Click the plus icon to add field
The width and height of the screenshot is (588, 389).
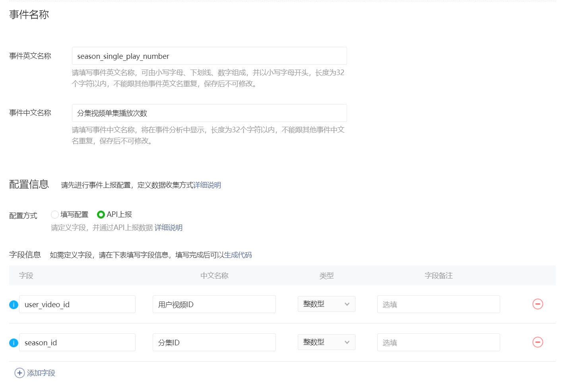[x=19, y=373]
